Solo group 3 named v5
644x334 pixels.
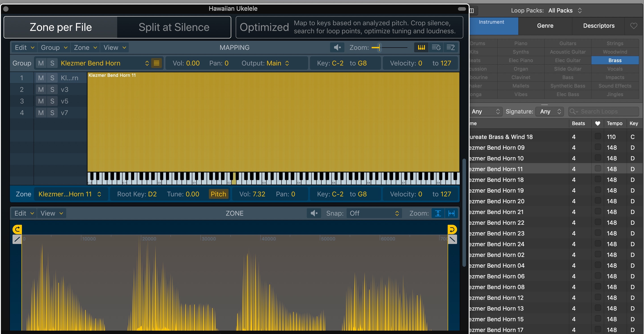[x=52, y=101]
